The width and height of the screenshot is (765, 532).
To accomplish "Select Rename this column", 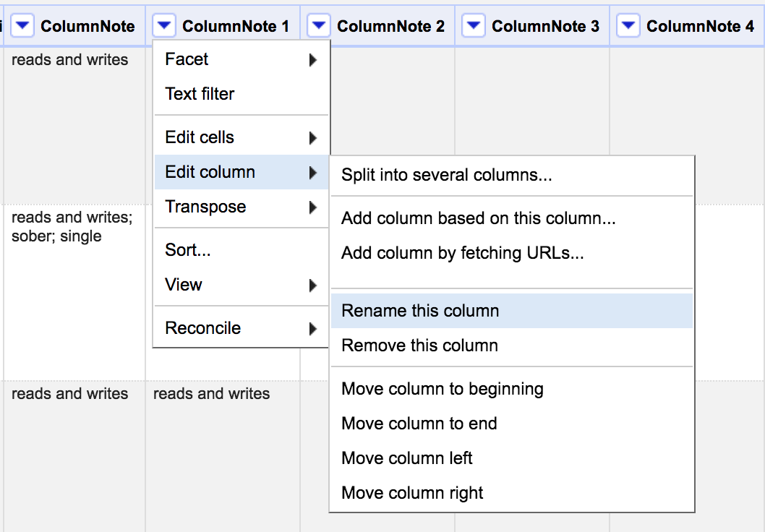I will (x=420, y=311).
